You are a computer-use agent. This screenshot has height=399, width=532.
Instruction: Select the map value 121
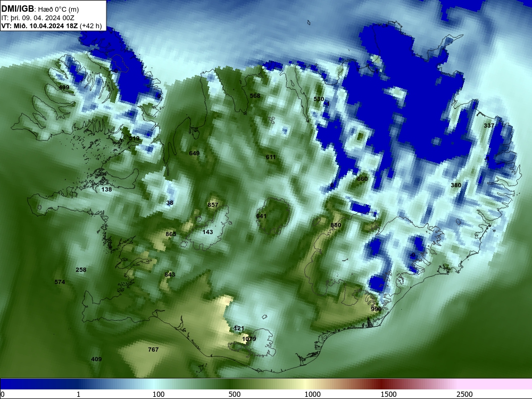click(x=239, y=328)
